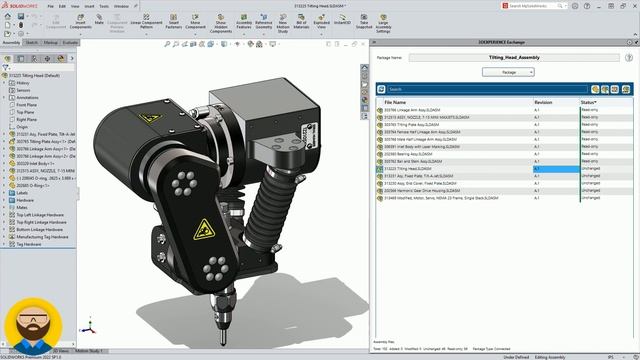
Task: Open the Insert menu
Action: coord(89,6)
